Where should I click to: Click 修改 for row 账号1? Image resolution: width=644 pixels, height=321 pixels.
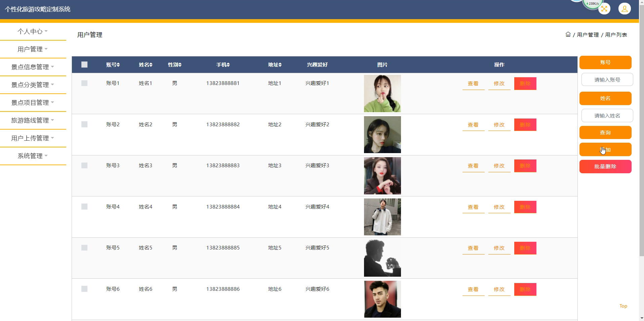(x=499, y=84)
